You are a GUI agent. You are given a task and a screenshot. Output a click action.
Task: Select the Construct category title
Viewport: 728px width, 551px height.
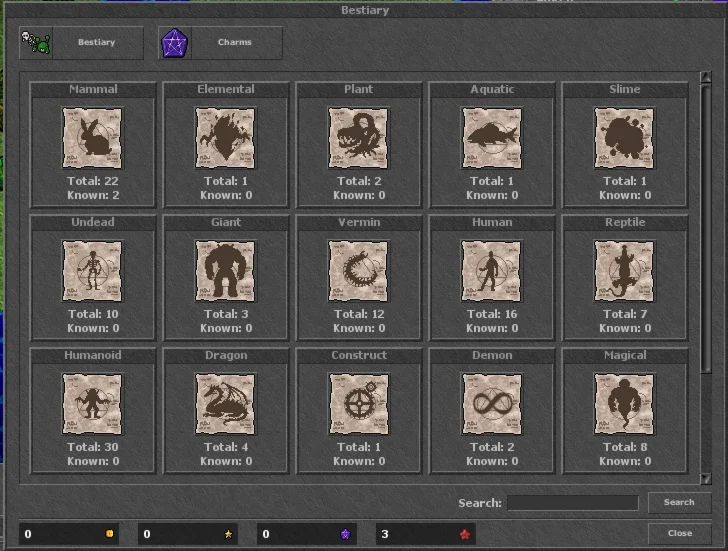tap(359, 355)
